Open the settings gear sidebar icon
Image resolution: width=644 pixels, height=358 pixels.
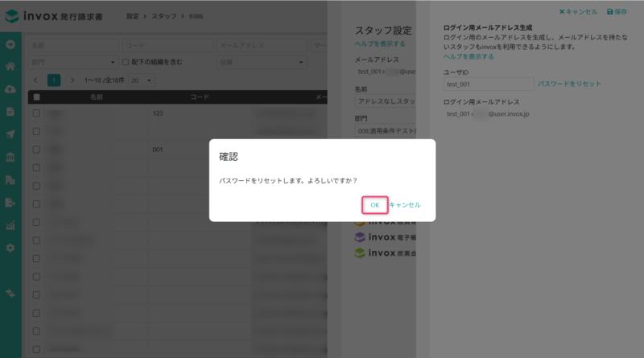(10, 248)
